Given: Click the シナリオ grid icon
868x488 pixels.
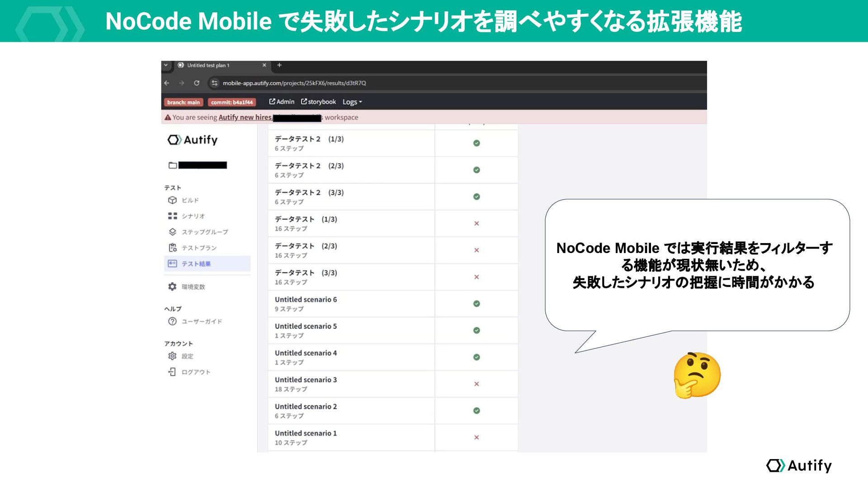Looking at the screenshot, I should (x=172, y=216).
